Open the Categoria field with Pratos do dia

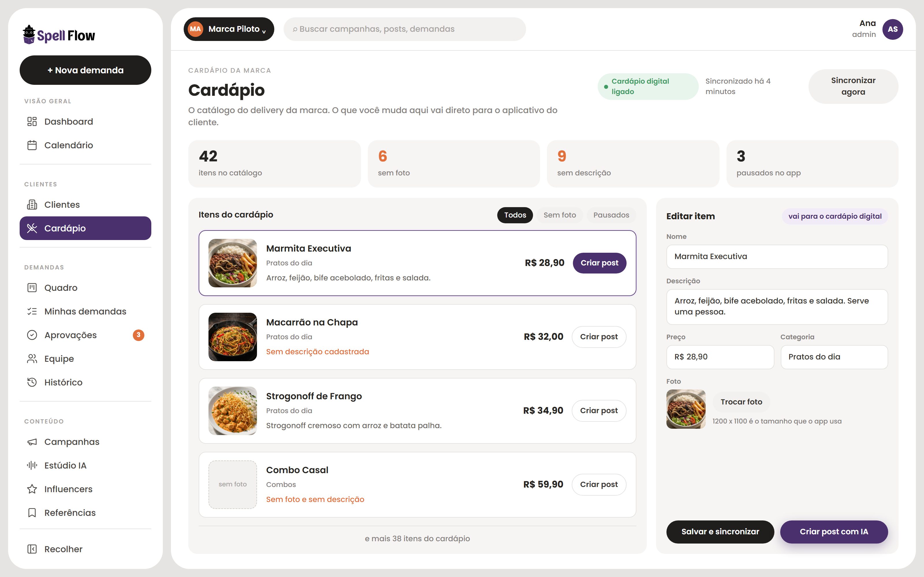834,357
